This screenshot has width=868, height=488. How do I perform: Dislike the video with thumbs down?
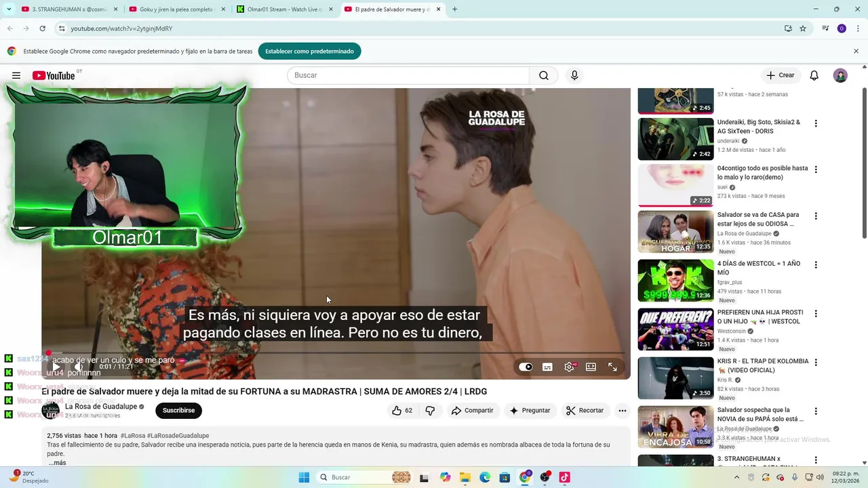(430, 410)
